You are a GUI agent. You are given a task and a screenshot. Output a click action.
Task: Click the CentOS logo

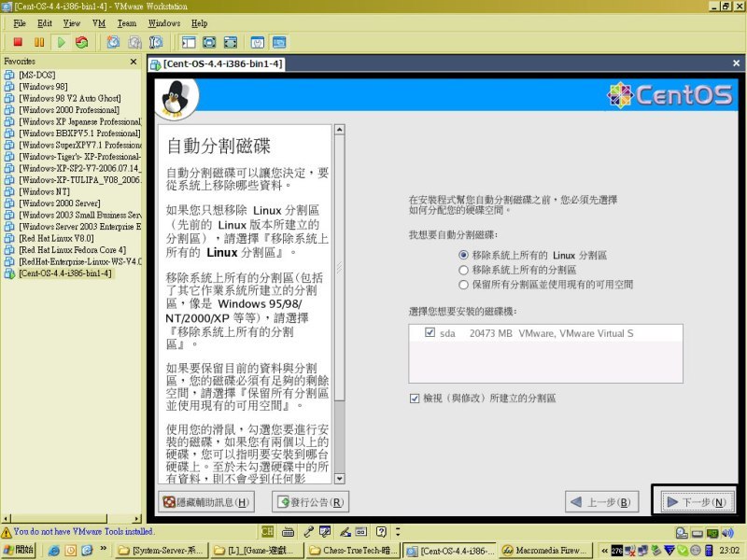(x=669, y=95)
